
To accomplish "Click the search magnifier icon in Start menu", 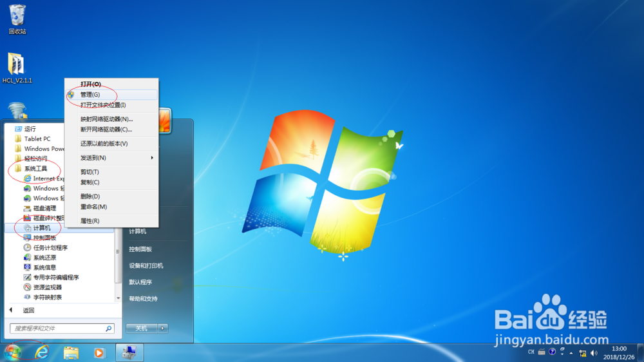I will pos(108,329).
